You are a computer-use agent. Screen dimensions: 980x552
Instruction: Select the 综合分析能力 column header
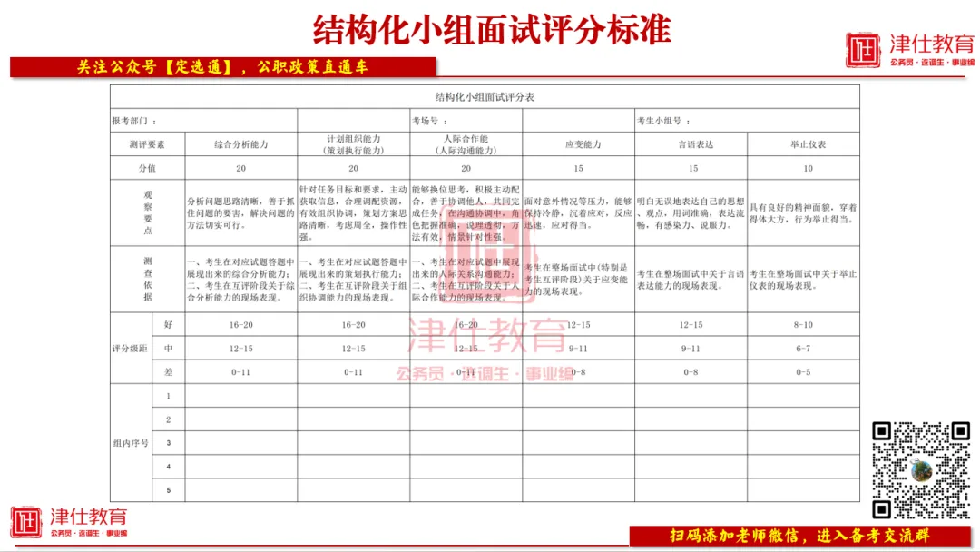click(x=241, y=144)
